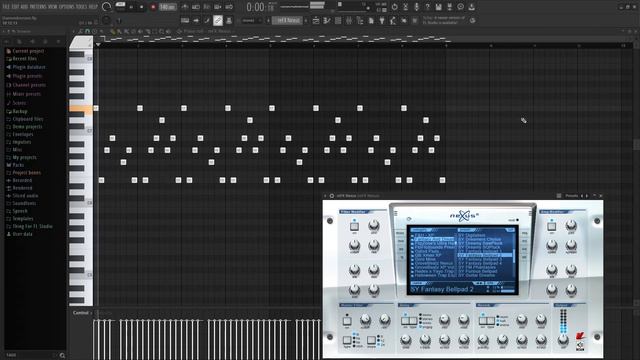
Task: Click the undo circular arrow icon
Action: pyautogui.click(x=394, y=7)
